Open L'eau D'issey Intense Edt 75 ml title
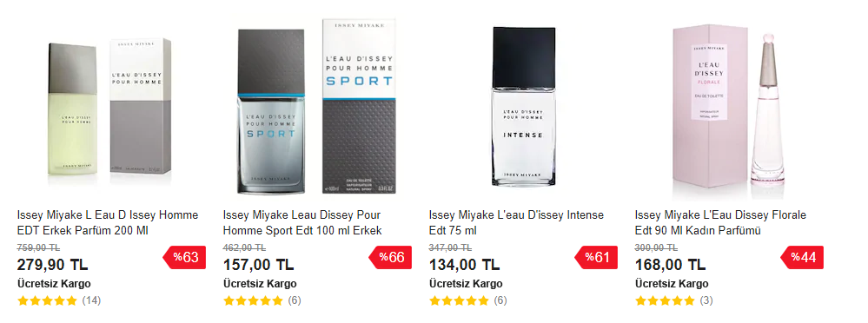 516,222
